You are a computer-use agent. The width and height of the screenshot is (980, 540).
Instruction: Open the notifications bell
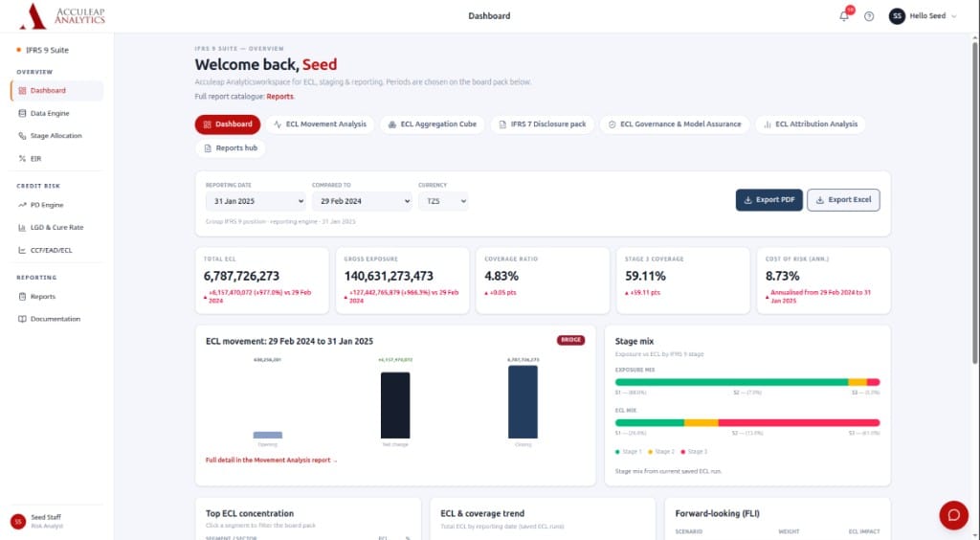point(844,16)
